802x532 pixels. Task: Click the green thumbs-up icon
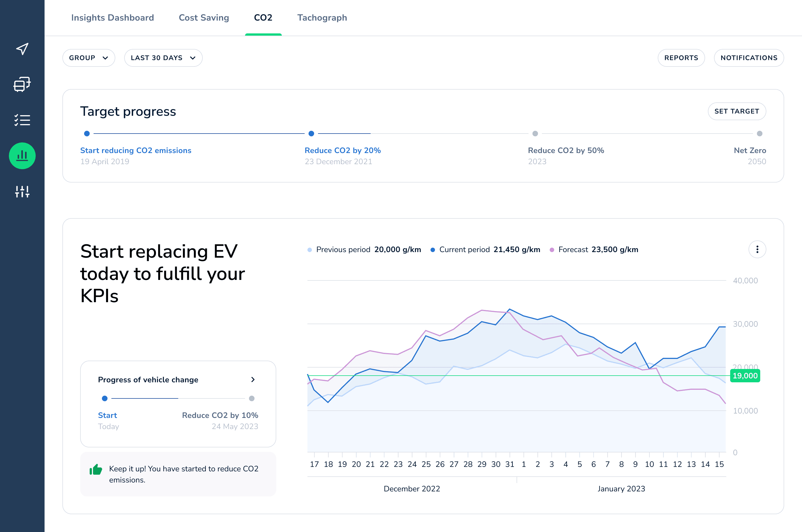pyautogui.click(x=96, y=470)
